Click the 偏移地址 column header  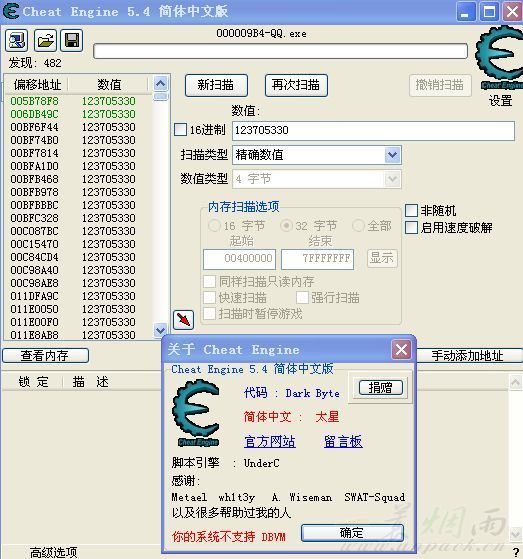tap(37, 85)
